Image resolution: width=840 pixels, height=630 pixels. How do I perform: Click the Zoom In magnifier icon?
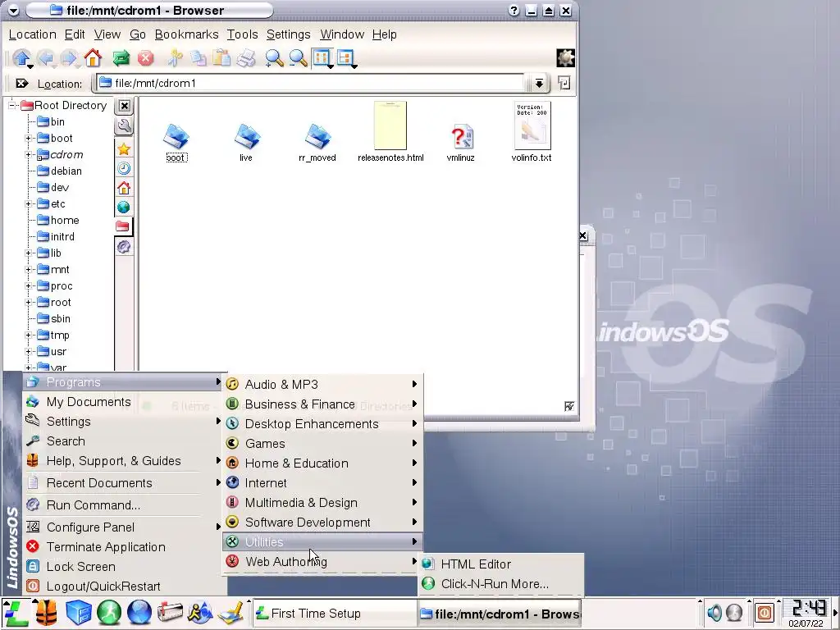(274, 58)
